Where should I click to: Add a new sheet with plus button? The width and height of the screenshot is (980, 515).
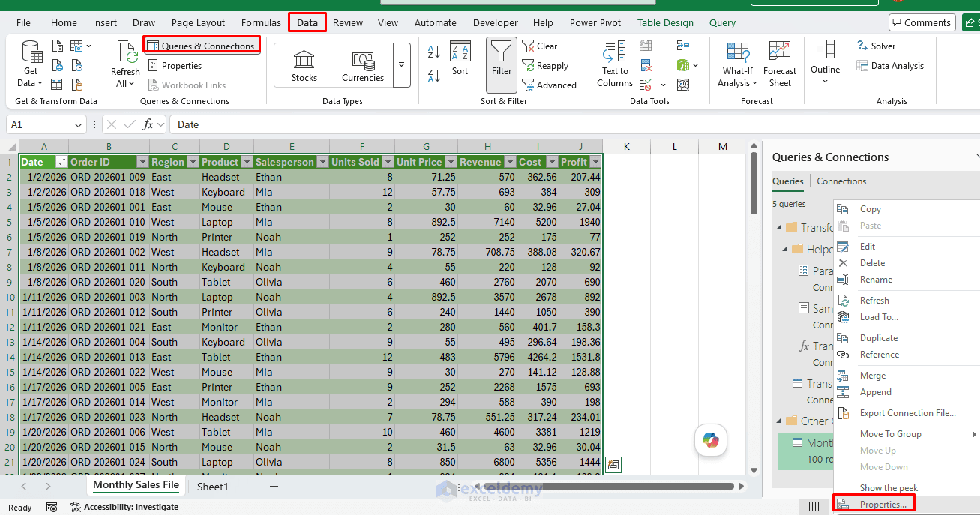(x=274, y=487)
